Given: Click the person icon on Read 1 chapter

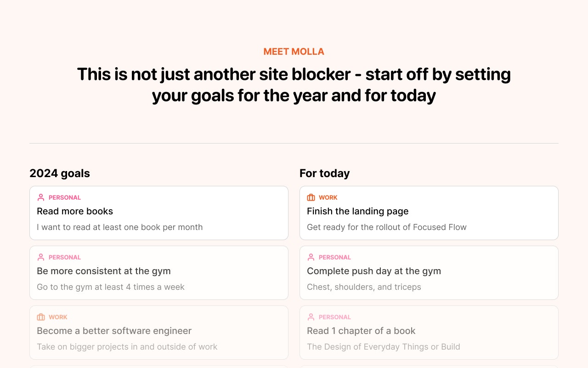Looking at the screenshot, I should (311, 317).
